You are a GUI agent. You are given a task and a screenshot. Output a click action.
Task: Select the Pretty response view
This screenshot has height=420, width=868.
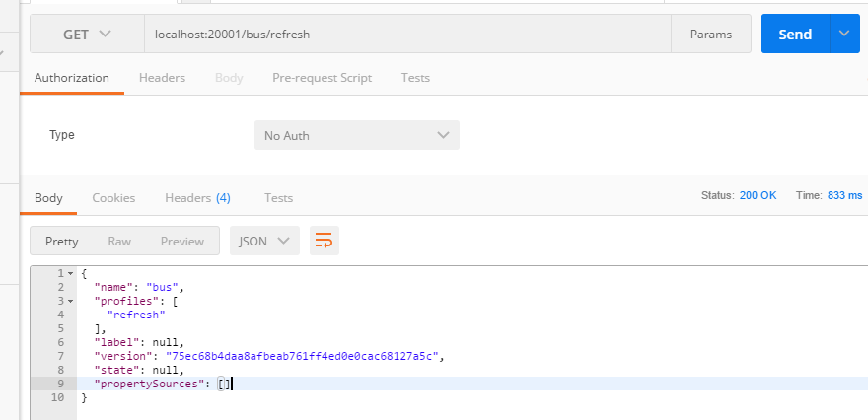(x=62, y=242)
